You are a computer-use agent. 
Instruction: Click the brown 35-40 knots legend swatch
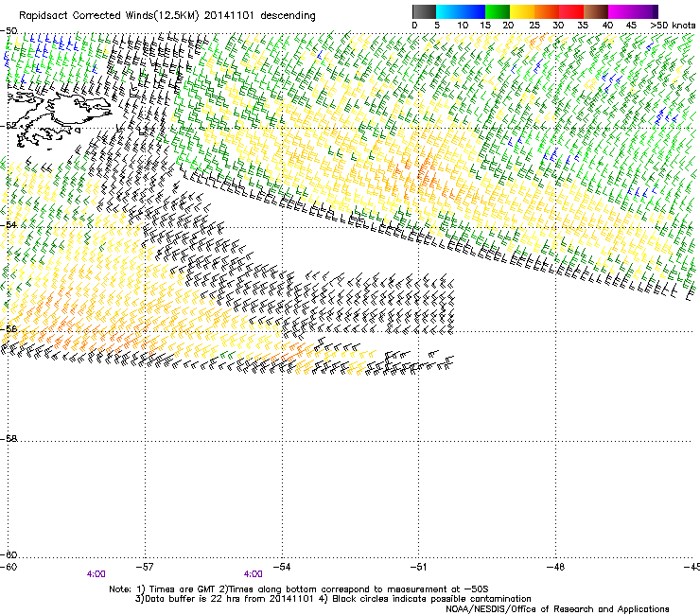[596, 11]
